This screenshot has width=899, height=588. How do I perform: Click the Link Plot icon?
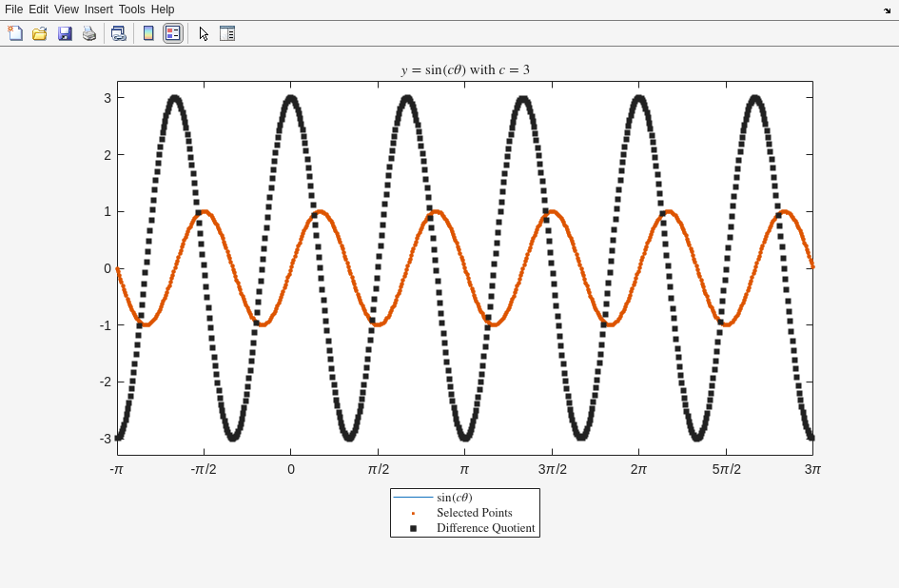[118, 33]
